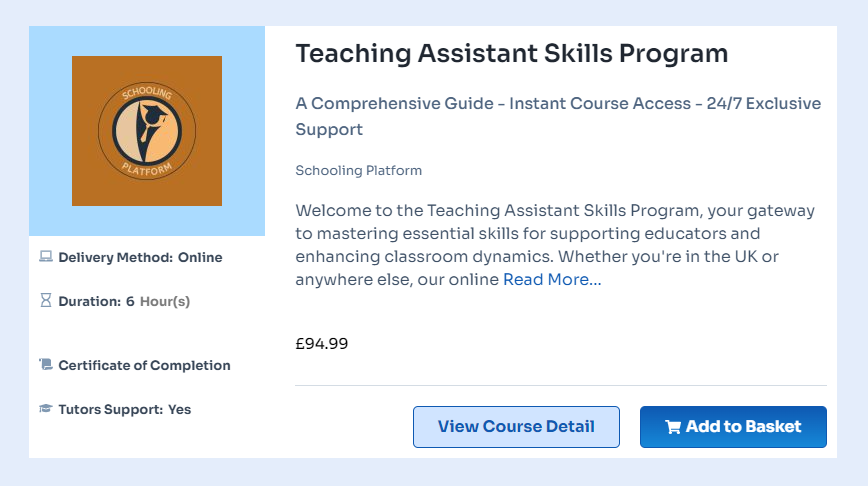The image size is (868, 486).
Task: Click the graduation cap Tutors Support icon
Action: [45, 409]
